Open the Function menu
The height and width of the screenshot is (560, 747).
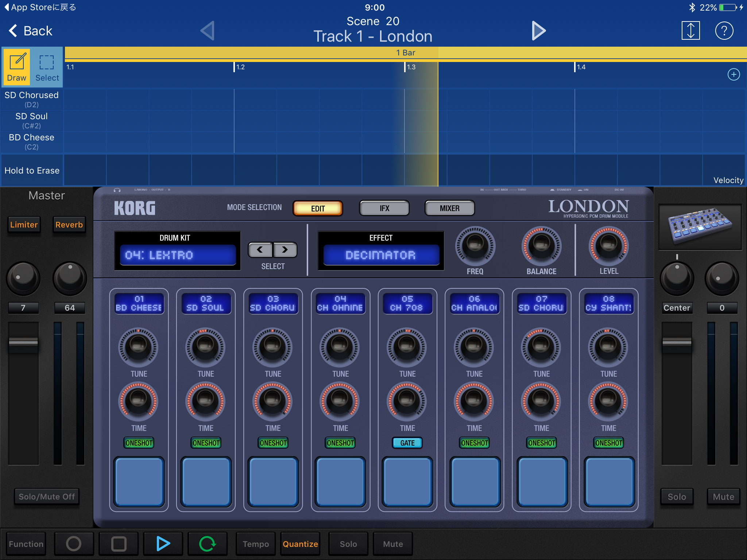(x=26, y=544)
